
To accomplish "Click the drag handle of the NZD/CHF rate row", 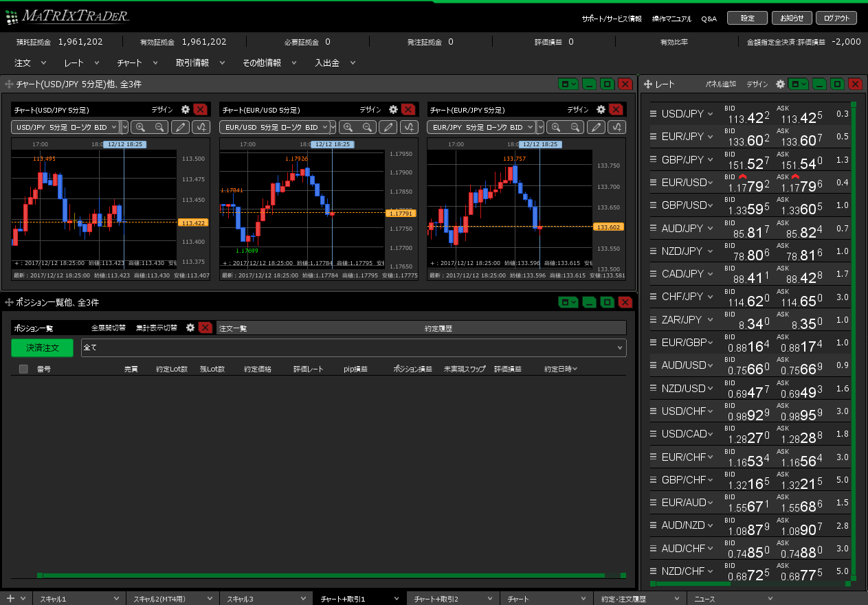I will click(x=654, y=571).
